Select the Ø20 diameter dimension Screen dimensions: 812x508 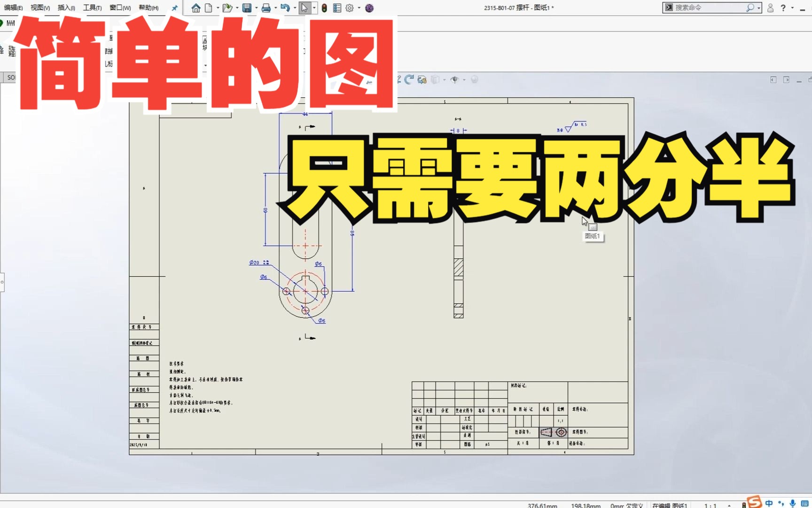coord(259,262)
